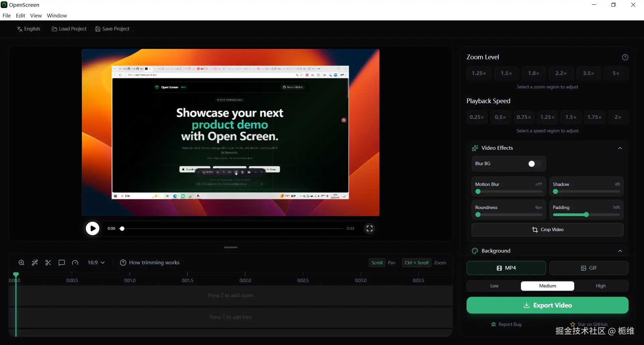644x345 pixels.
Task: Click Load Project
Action: click(69, 29)
